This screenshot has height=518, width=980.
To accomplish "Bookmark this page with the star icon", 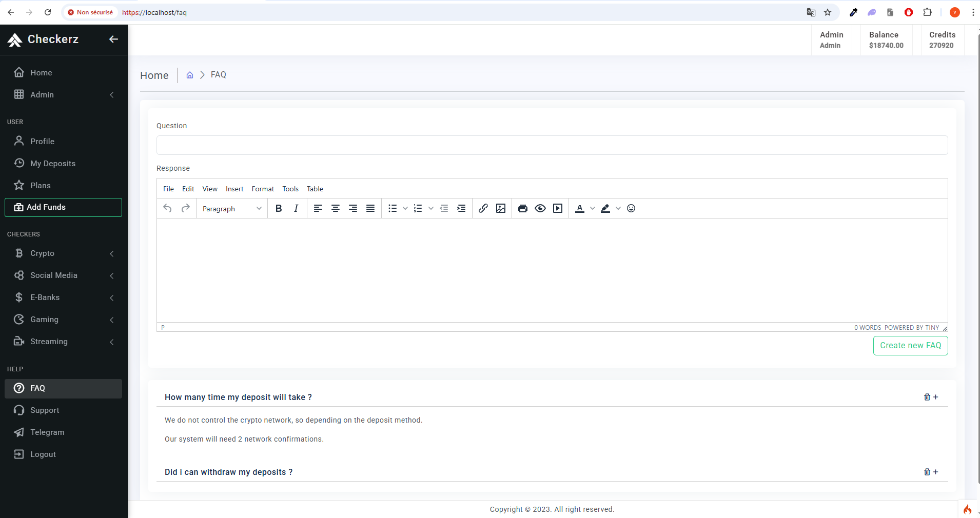I will click(x=828, y=12).
